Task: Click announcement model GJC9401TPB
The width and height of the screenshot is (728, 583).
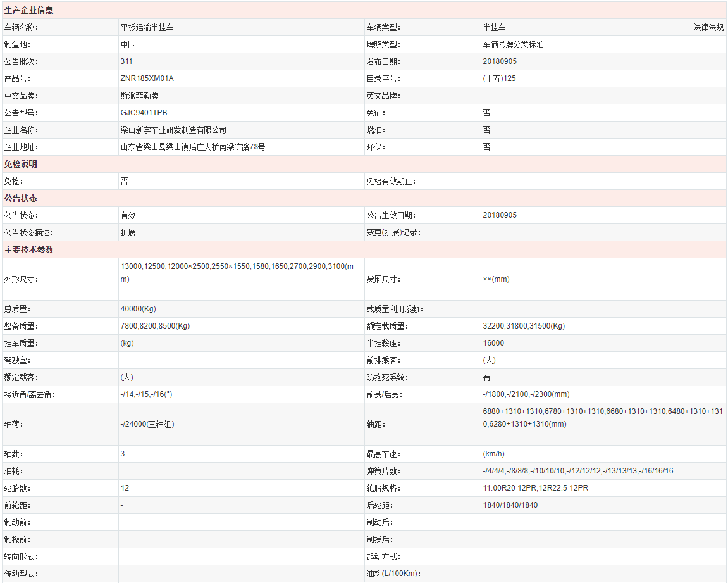Action: pos(144,113)
